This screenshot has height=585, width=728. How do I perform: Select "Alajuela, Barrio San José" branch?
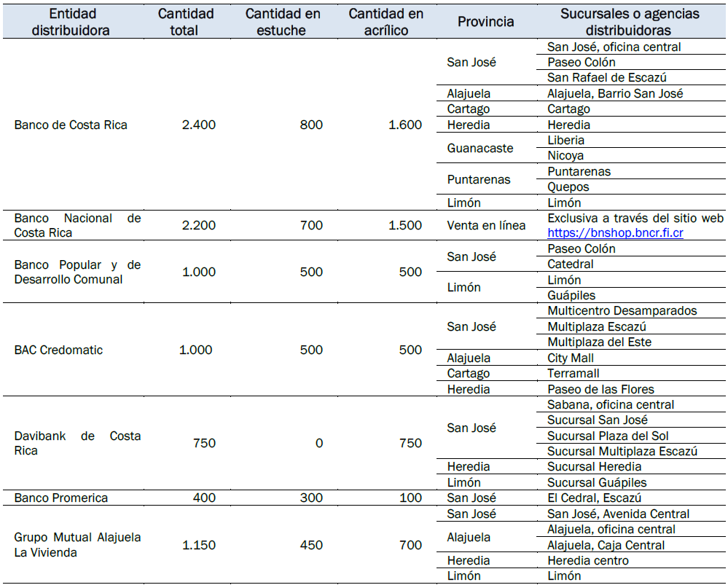615,94
